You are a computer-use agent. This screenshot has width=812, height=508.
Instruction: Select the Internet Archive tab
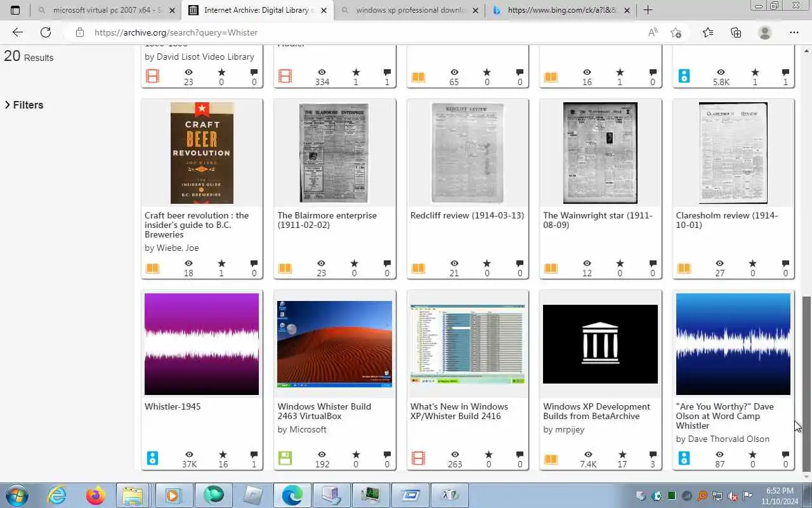click(x=258, y=10)
